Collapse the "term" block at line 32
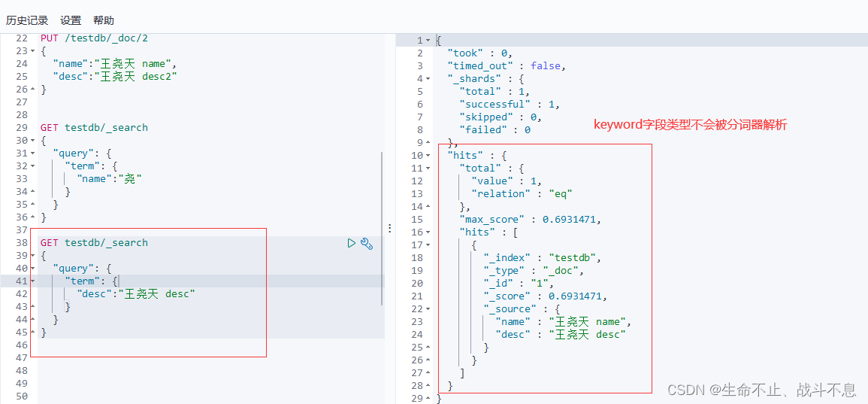The height and width of the screenshot is (404, 868). (32, 166)
